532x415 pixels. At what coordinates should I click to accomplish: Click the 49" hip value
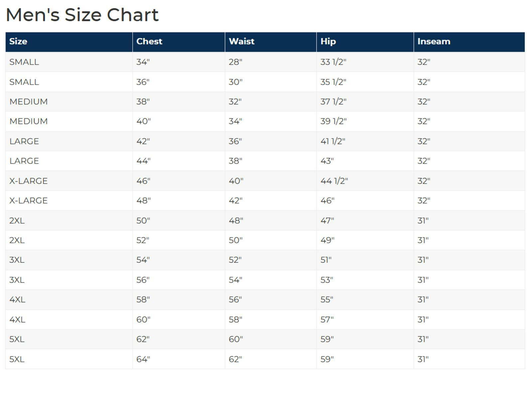[328, 240]
